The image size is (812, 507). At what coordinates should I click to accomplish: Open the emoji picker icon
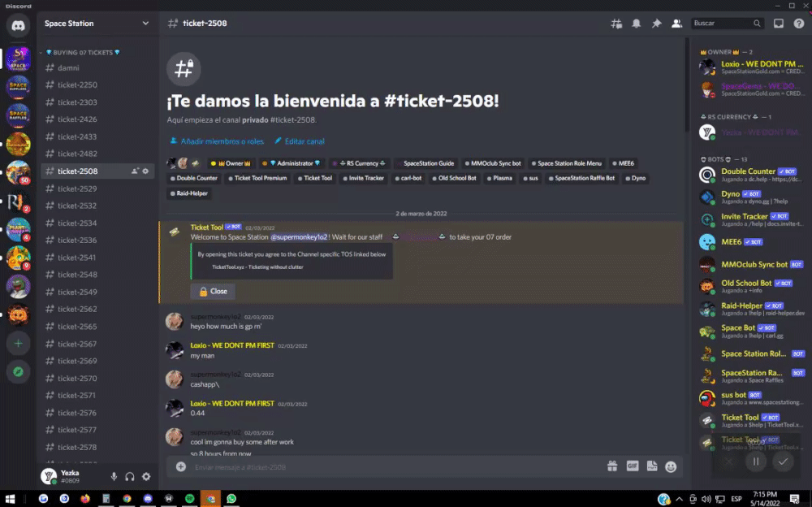pyautogui.click(x=671, y=466)
